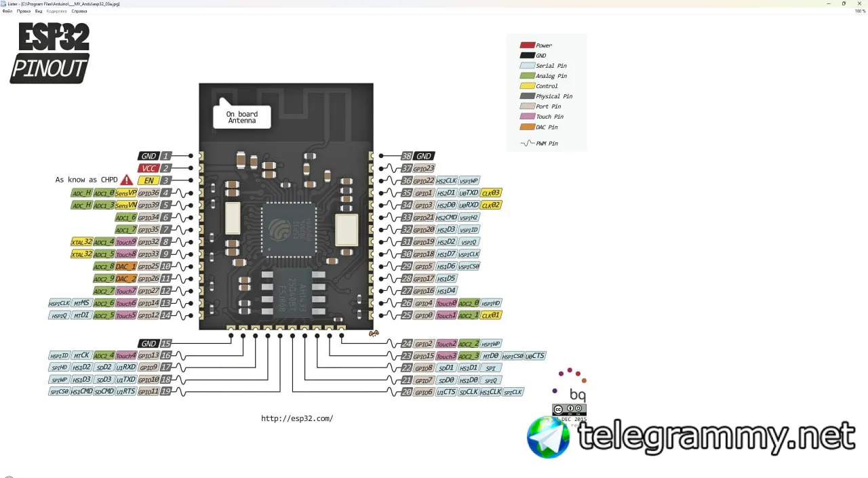Click the red Power legend swatch
868x478 pixels.
tap(527, 45)
